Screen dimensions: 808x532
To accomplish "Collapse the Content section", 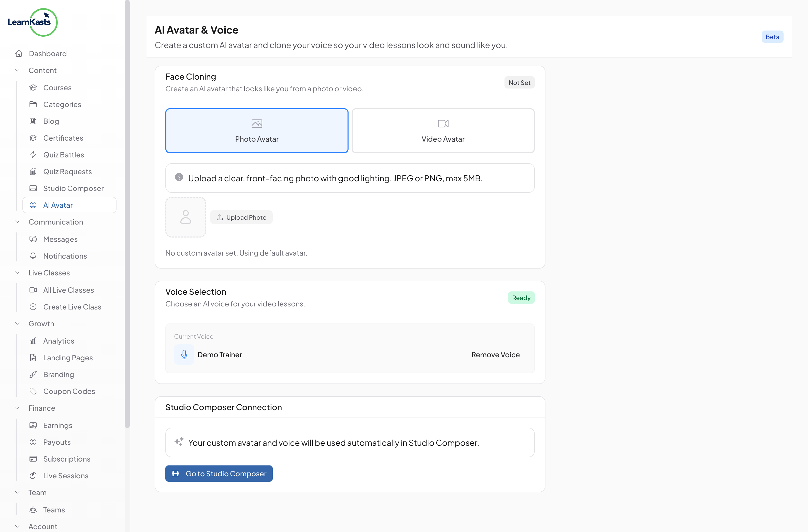I will click(18, 70).
